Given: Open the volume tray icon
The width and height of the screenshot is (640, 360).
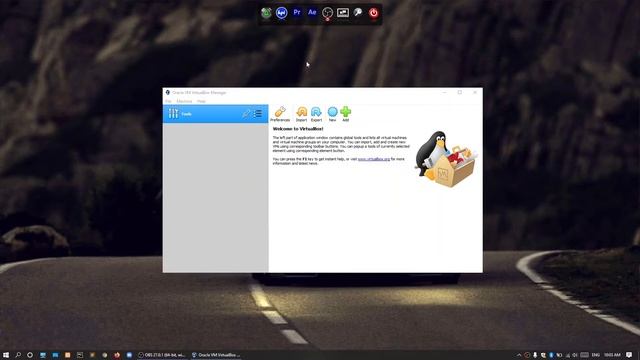Looking at the screenshot, I should [x=575, y=355].
